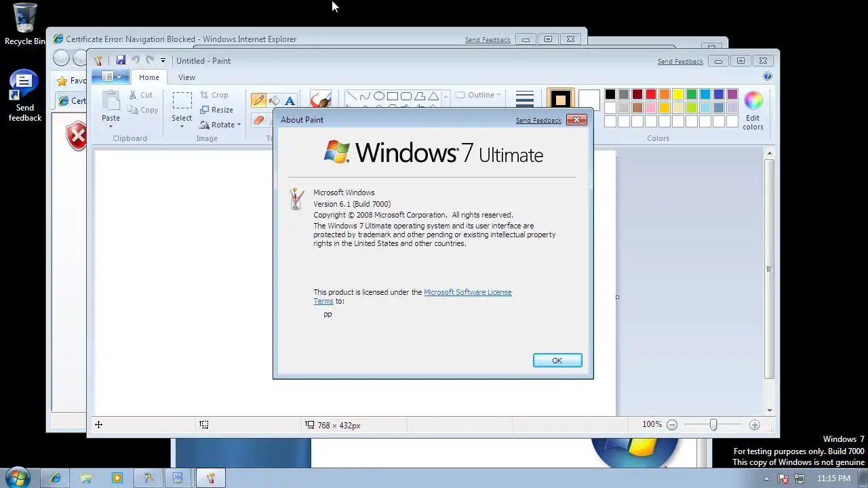
Task: Click Send Feedback link in Paint title bar
Action: pyautogui.click(x=680, y=62)
